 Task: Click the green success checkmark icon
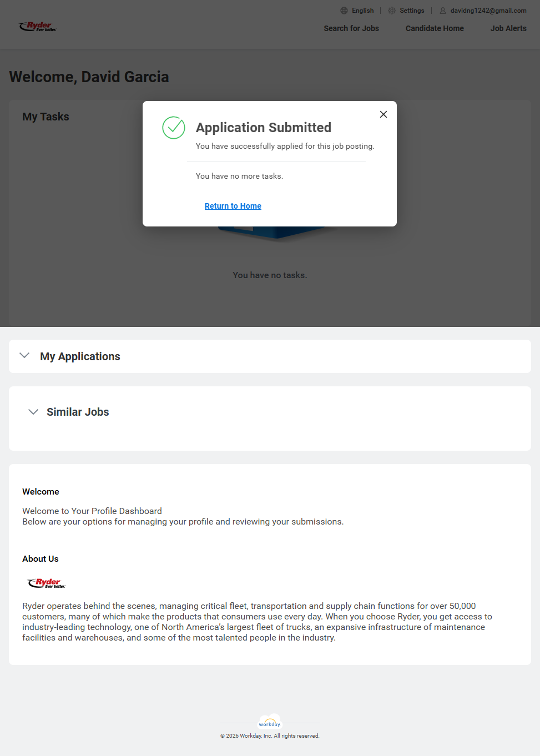coord(174,128)
